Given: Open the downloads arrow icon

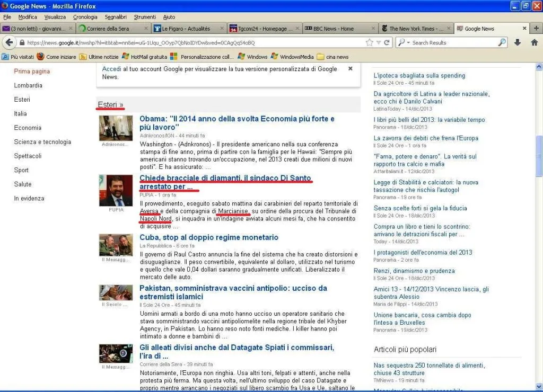Looking at the screenshot, I should (518, 43).
